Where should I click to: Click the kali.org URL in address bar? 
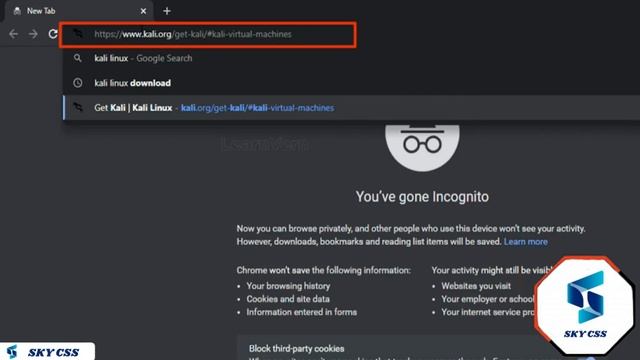point(193,34)
